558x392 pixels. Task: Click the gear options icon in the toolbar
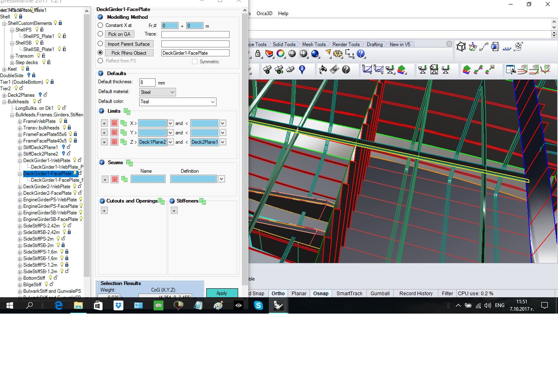point(338,53)
